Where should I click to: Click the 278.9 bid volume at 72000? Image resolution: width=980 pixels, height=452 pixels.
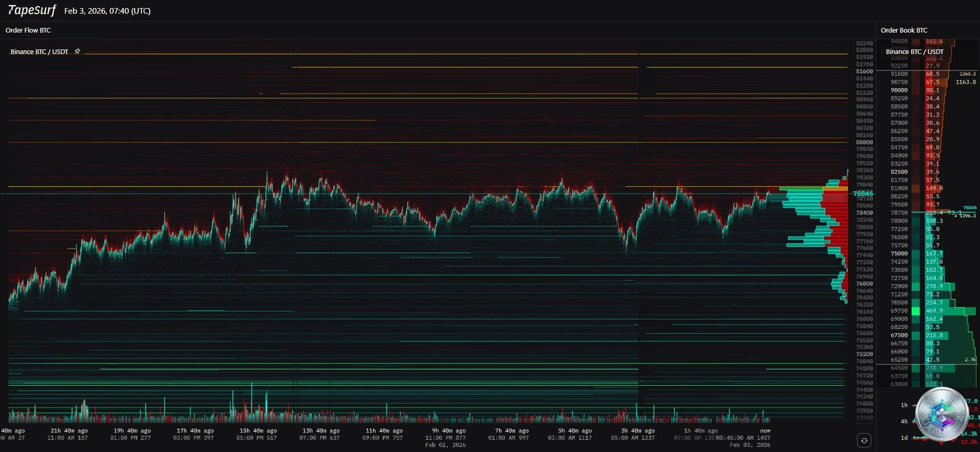(x=934, y=287)
